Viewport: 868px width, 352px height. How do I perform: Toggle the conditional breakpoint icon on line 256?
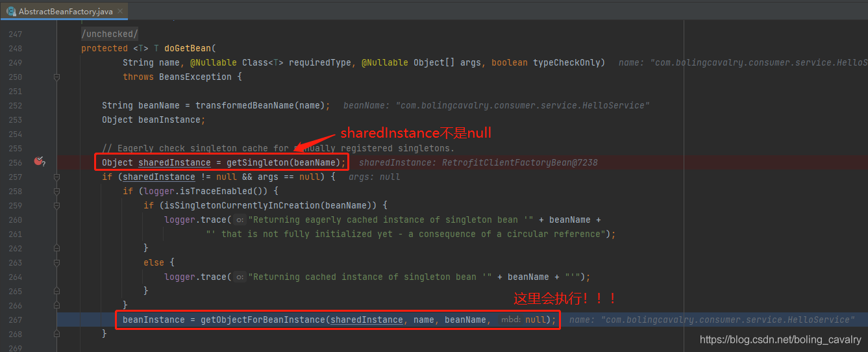39,162
